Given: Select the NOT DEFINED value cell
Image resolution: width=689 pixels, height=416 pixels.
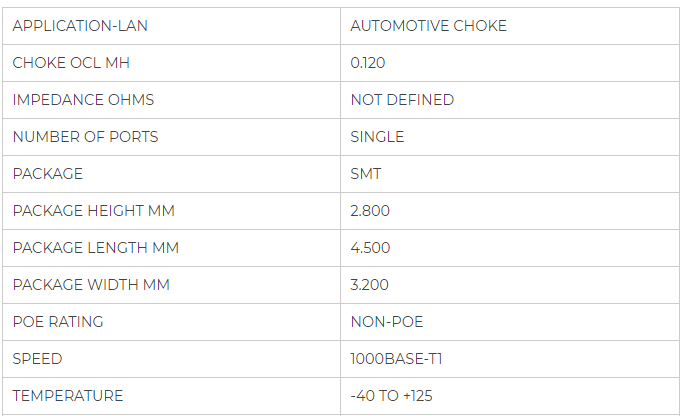Looking at the screenshot, I should tap(402, 100).
